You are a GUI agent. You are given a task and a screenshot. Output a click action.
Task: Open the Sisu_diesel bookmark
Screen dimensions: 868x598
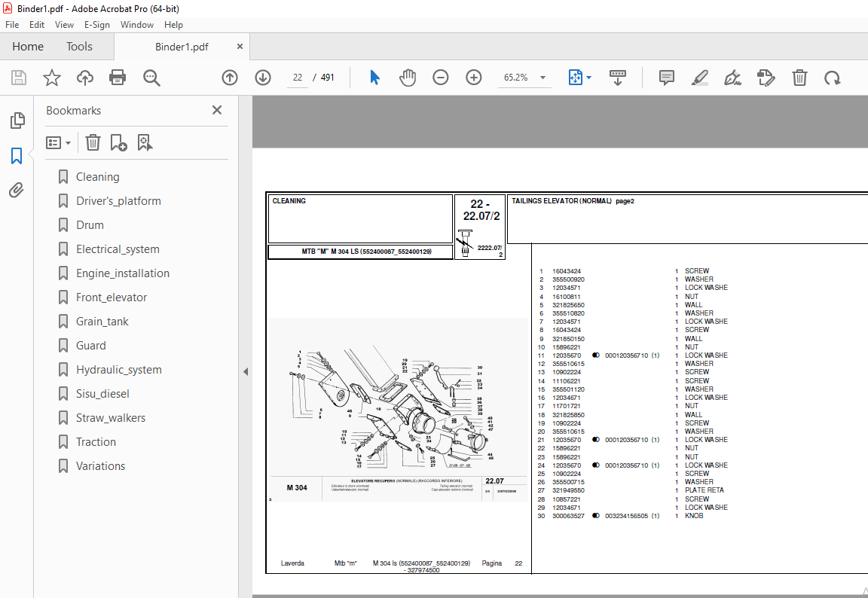click(x=102, y=394)
